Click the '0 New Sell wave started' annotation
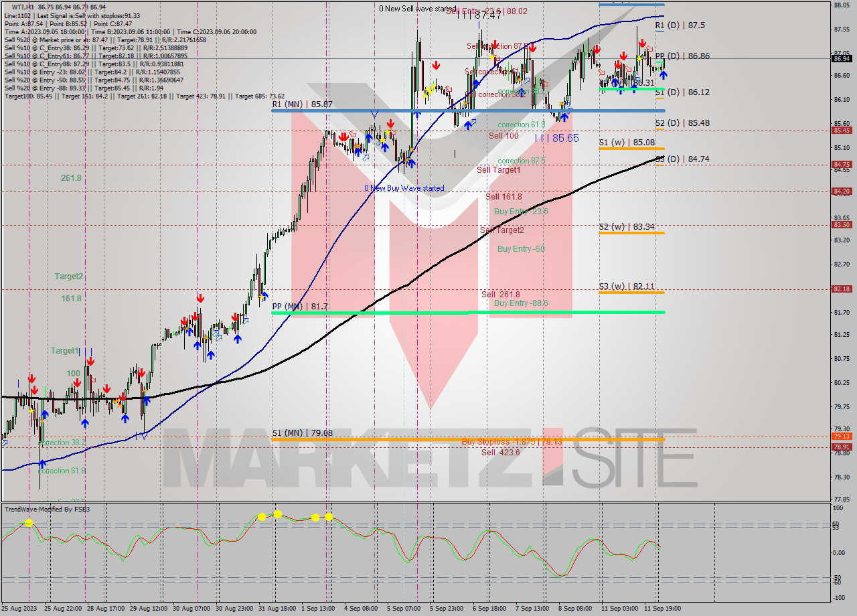Viewport: 857px width, 616px height. (418, 9)
